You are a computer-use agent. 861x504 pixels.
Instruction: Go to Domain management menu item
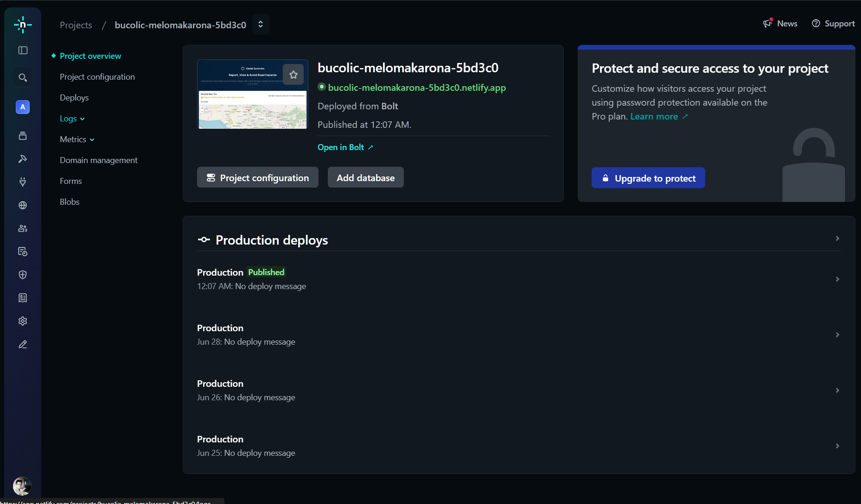[x=99, y=160]
